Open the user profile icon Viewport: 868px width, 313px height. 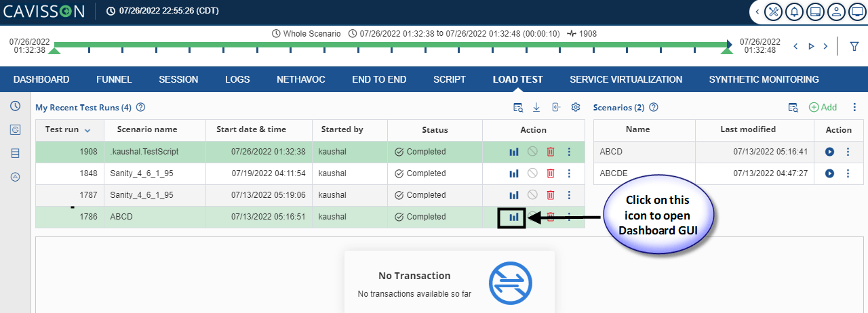837,12
